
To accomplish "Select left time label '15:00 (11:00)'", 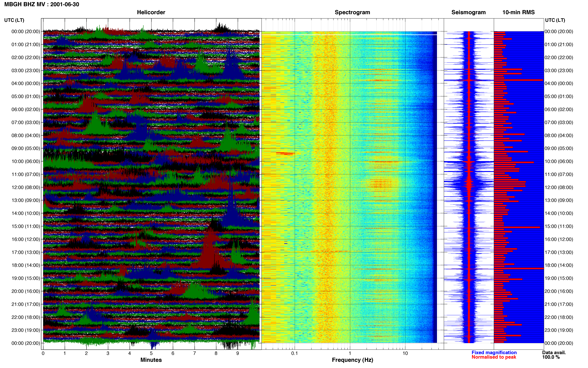I will 26,226.
